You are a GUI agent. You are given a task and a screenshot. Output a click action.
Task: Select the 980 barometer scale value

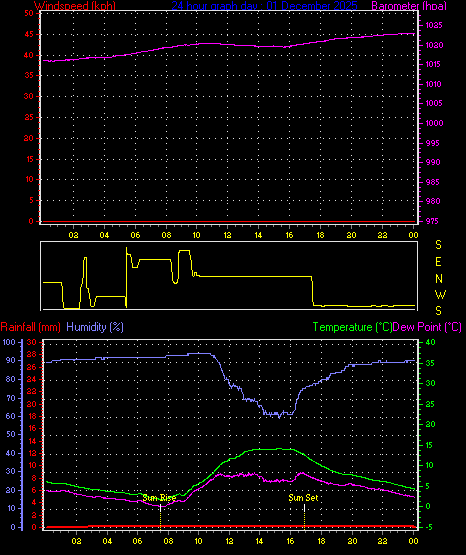tap(433, 201)
